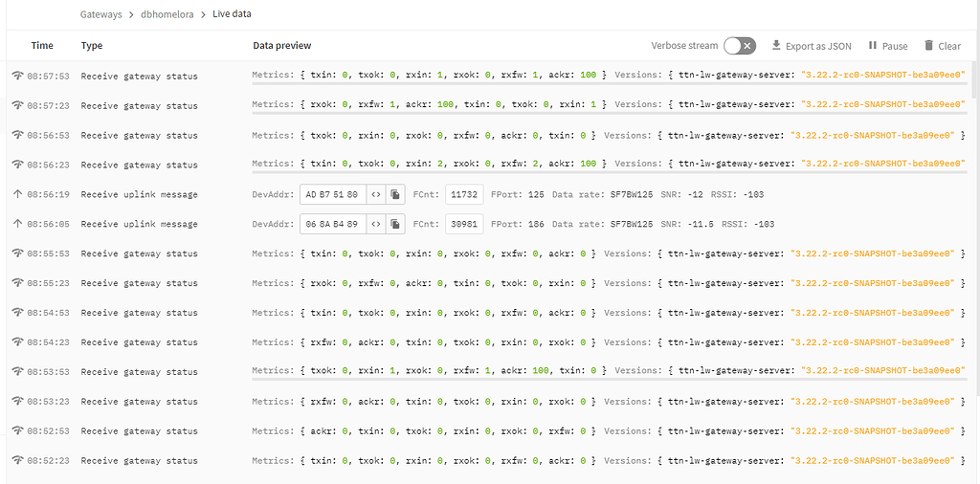The image size is (980, 484).
Task: Click the uplink arrow icon at 08:56:19
Action: 16,194
